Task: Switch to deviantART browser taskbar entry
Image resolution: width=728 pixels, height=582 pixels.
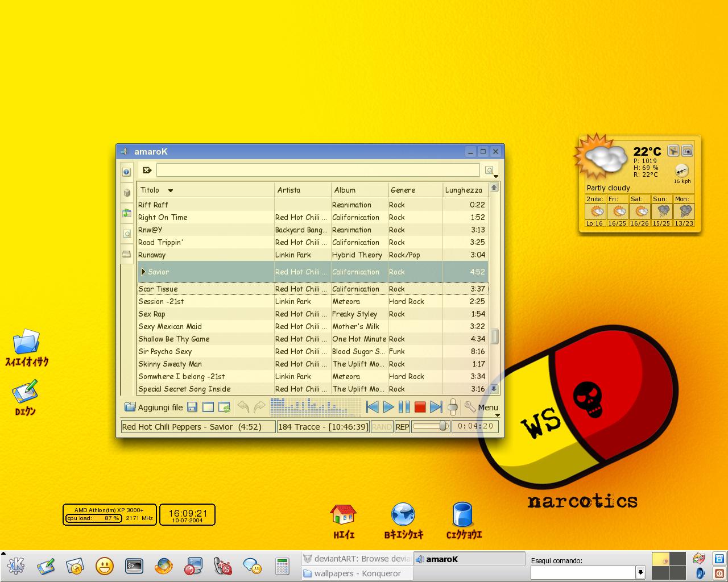Action: coord(357,559)
